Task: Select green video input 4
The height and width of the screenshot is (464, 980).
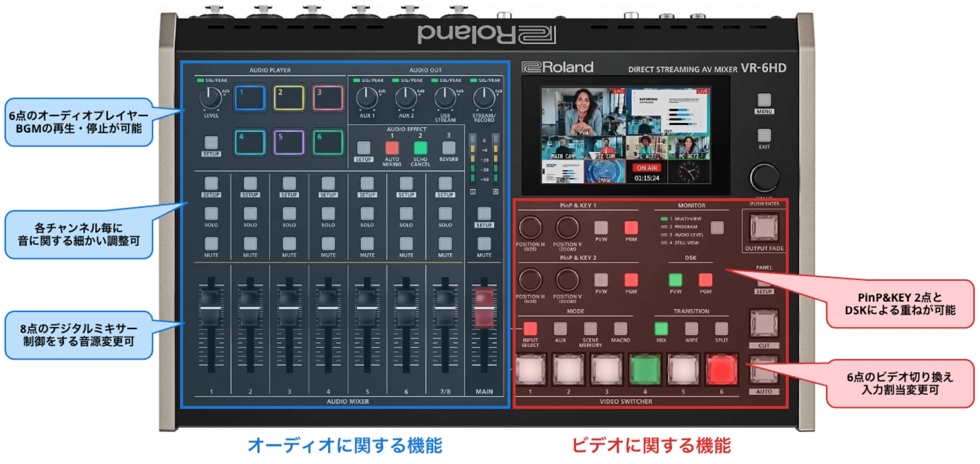Action: pos(645,369)
